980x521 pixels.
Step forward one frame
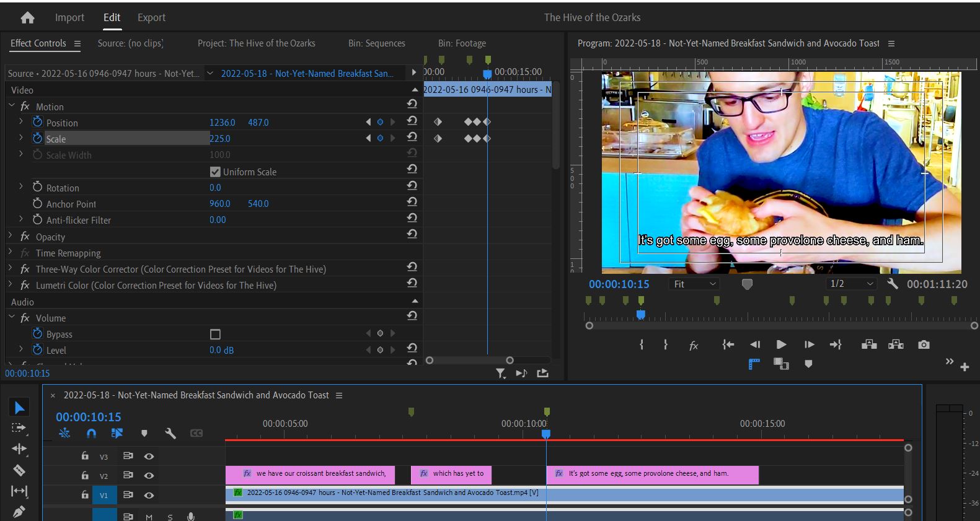point(809,344)
